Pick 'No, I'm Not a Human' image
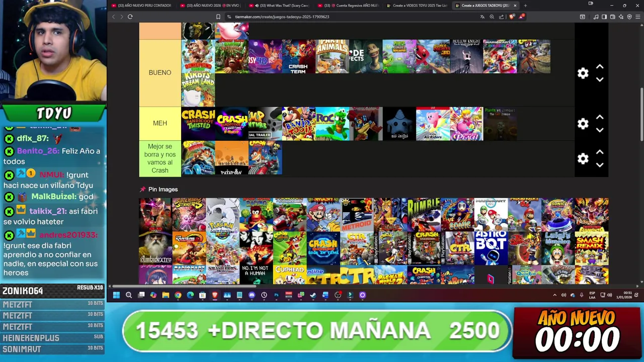The image size is (644, 362). pos(256,275)
